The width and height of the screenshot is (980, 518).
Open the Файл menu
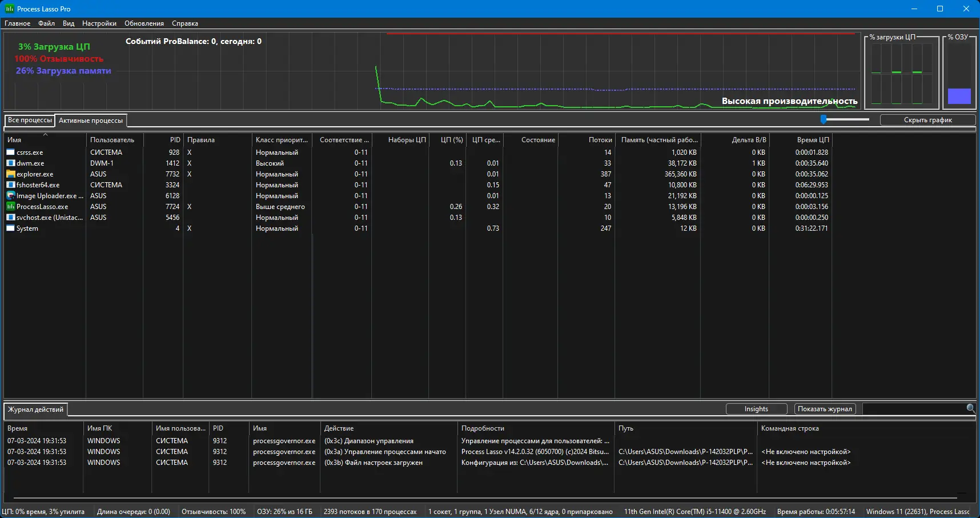(x=47, y=23)
